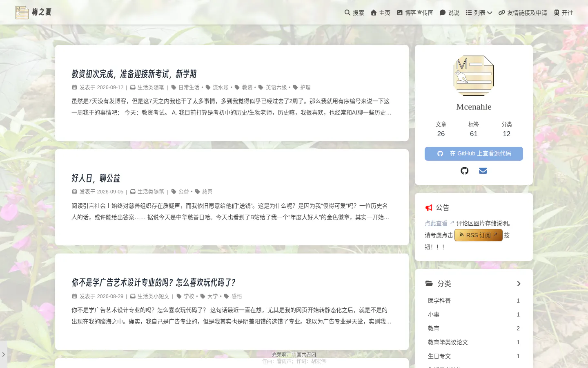Open the 教育 category
588x368 pixels.
coord(474,328)
